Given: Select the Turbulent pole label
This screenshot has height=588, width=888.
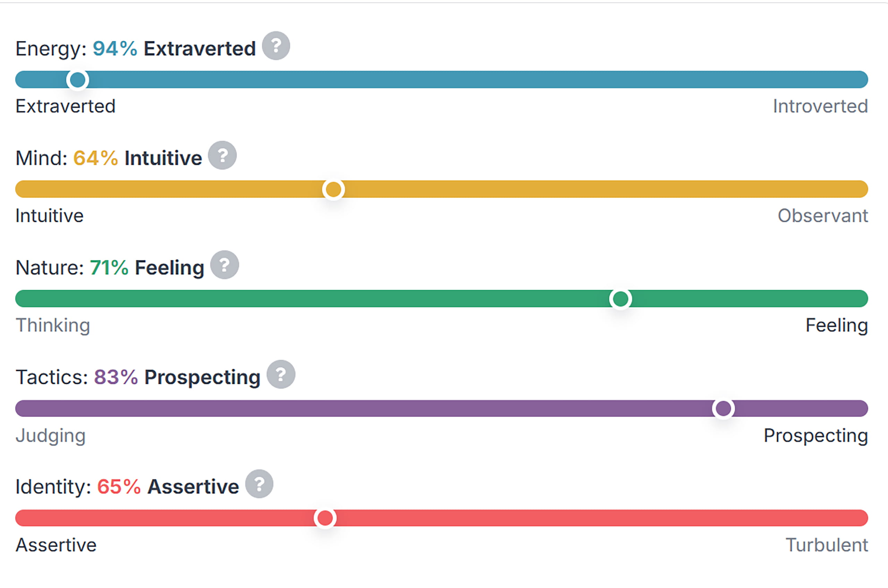Looking at the screenshot, I should point(827,545).
